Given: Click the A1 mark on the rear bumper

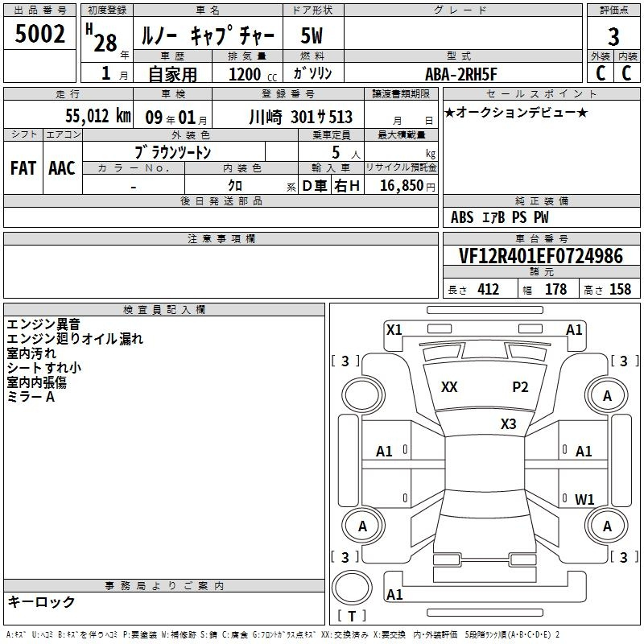Looking at the screenshot, I should point(394,594).
